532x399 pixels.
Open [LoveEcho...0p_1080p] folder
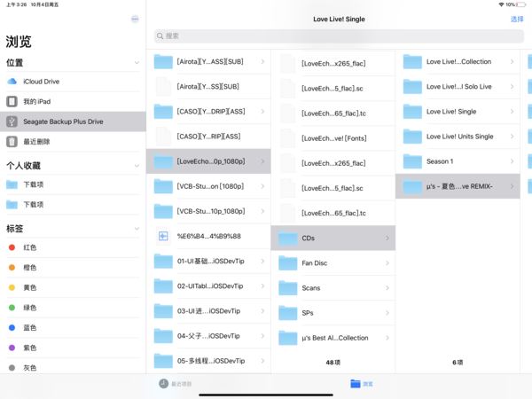tap(208, 161)
